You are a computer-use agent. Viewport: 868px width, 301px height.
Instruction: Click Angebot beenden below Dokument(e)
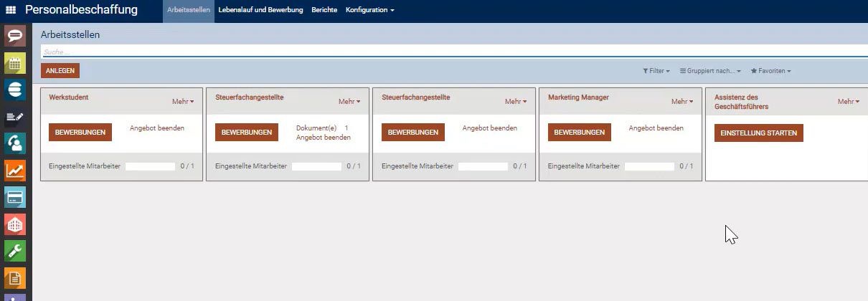[324, 137]
